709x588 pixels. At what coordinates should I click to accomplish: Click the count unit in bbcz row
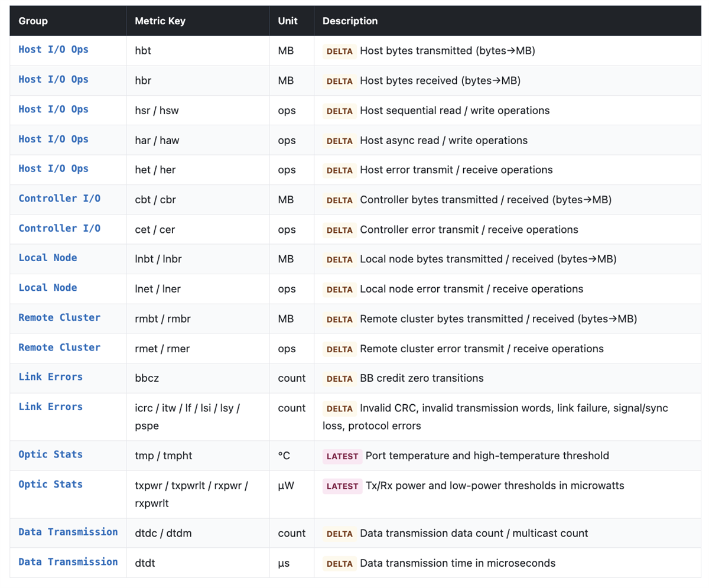[x=292, y=378]
